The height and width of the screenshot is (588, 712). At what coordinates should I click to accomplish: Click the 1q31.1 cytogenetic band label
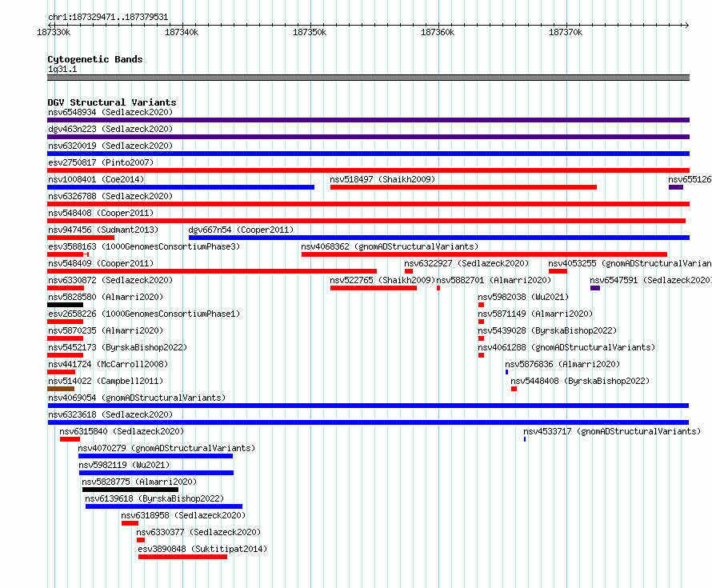[x=62, y=69]
